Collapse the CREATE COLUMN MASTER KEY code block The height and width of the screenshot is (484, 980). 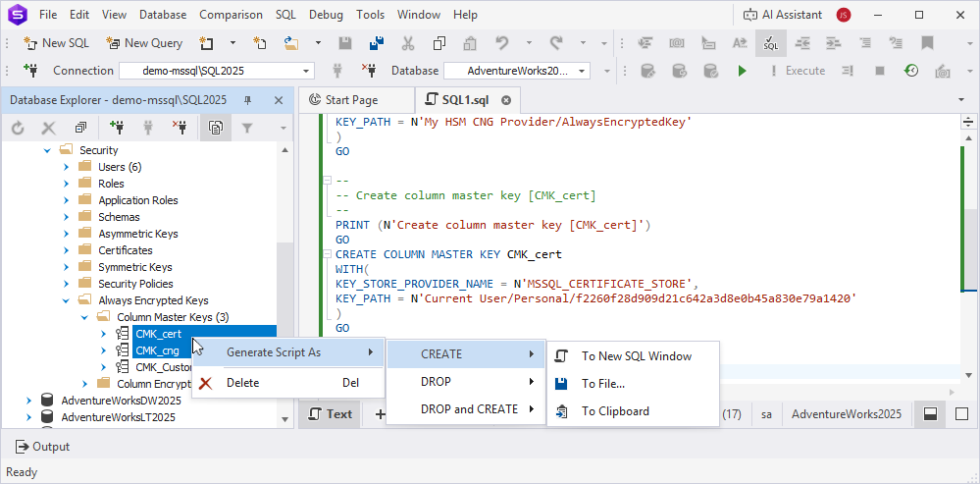point(327,254)
